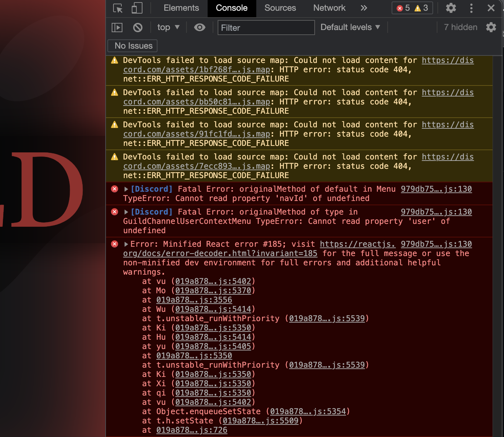Expand the Minified React error #185 entry

tap(126, 244)
